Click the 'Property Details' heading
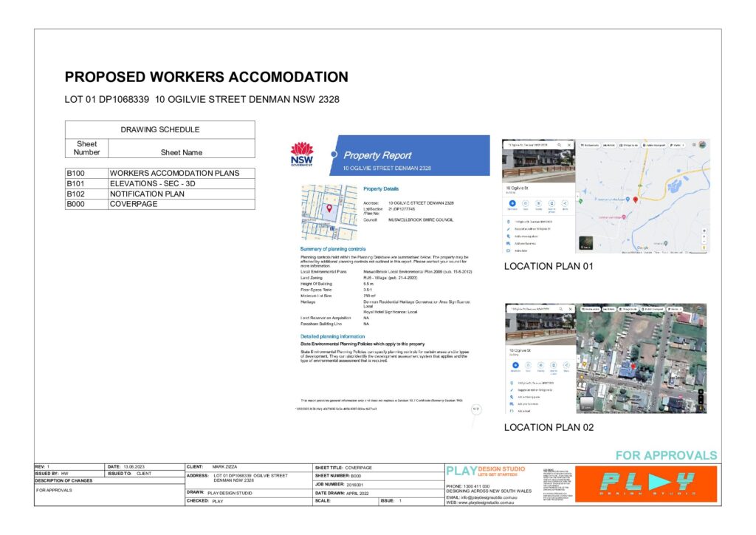 point(381,189)
